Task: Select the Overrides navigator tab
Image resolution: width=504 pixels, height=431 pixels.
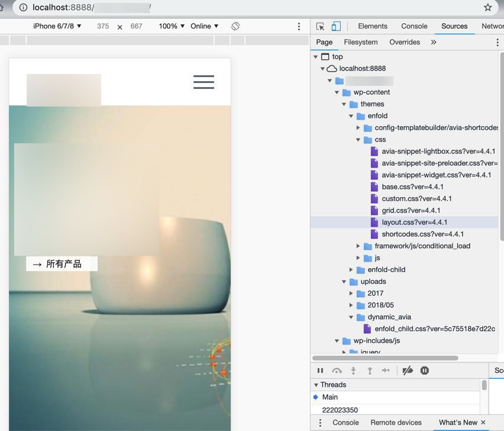Action: (405, 42)
